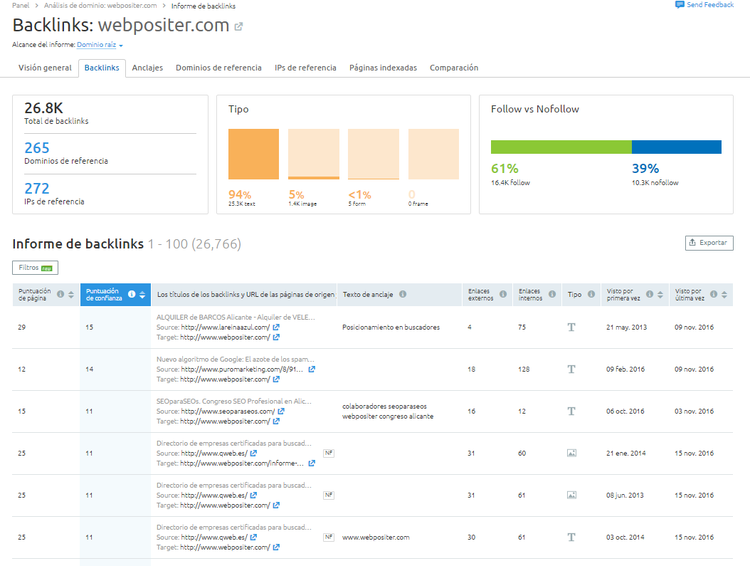Open external link icon for qweb.es dated 21 ene. 2014
Image resolution: width=750 pixels, height=566 pixels.
click(x=254, y=453)
